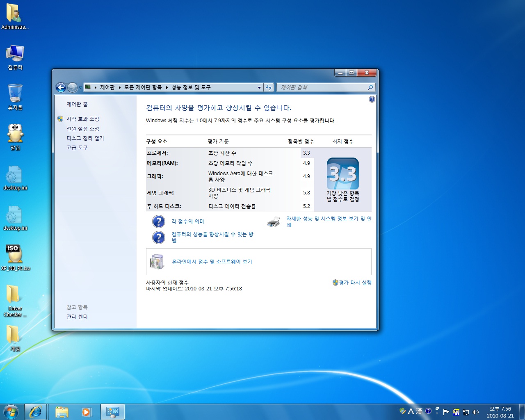Image resolution: width=525 pixels, height=420 pixels.
Task: Select the 메모리(RAM) row label
Action: pos(162,163)
